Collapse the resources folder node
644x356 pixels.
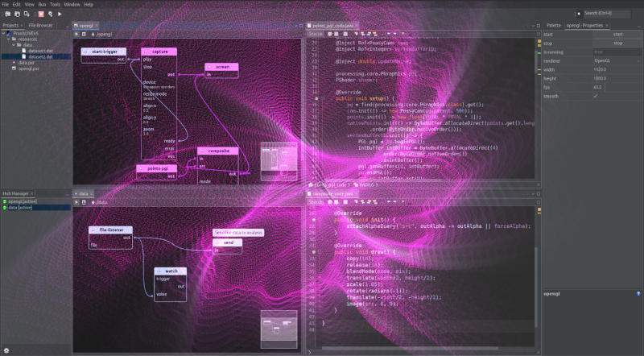click(x=9, y=39)
